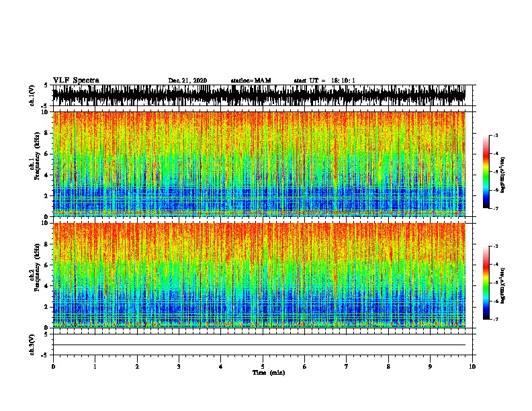
Task: Click inside the ch.1 spectrogram panel
Action: click(x=259, y=164)
